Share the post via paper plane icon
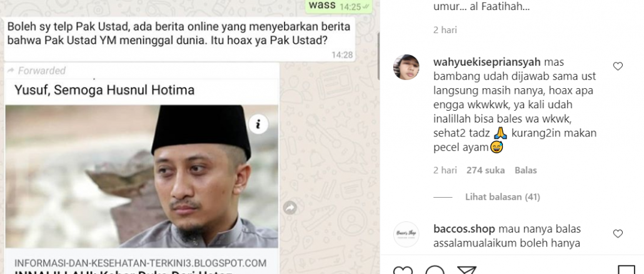This screenshot has height=274, width=644. point(466,270)
